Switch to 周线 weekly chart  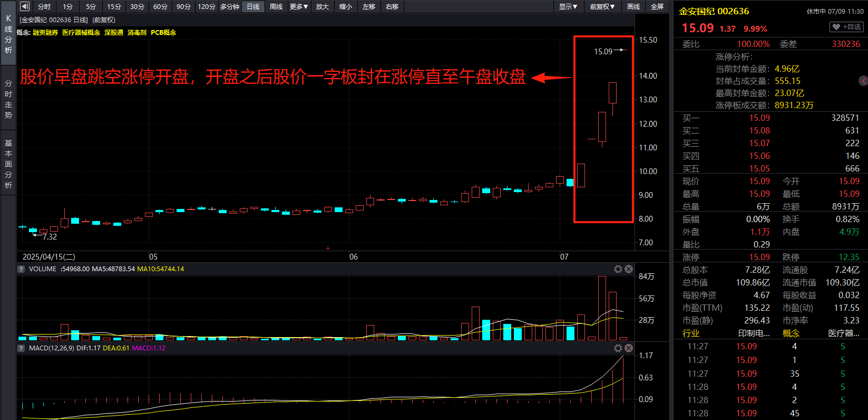tap(276, 6)
